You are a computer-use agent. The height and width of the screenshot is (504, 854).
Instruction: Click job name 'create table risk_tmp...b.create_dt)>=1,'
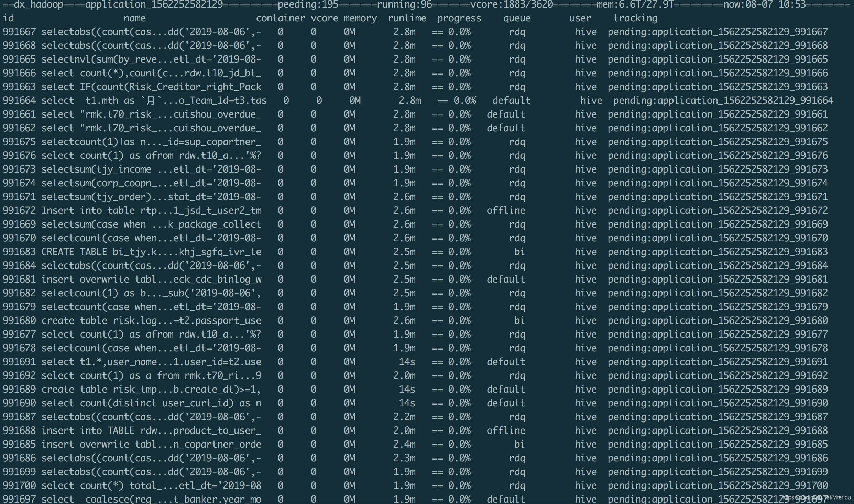[151, 389]
